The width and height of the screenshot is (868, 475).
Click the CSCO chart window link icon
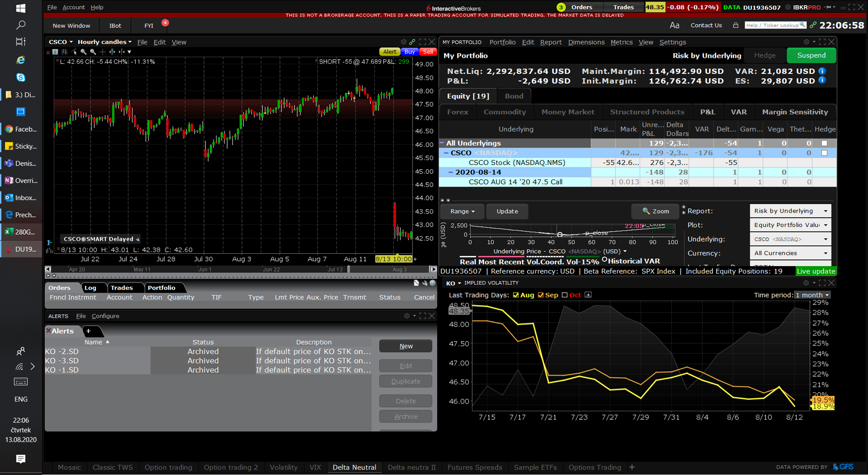(x=412, y=42)
